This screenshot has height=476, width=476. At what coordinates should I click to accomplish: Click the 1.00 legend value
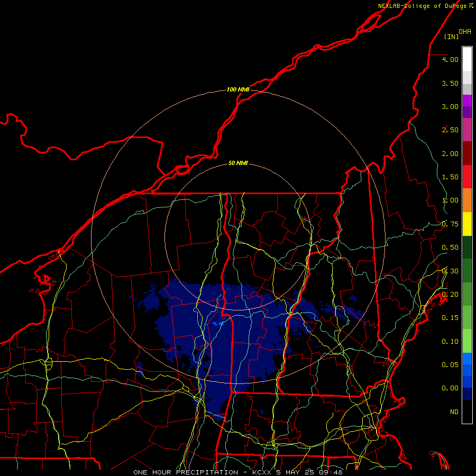click(x=450, y=200)
